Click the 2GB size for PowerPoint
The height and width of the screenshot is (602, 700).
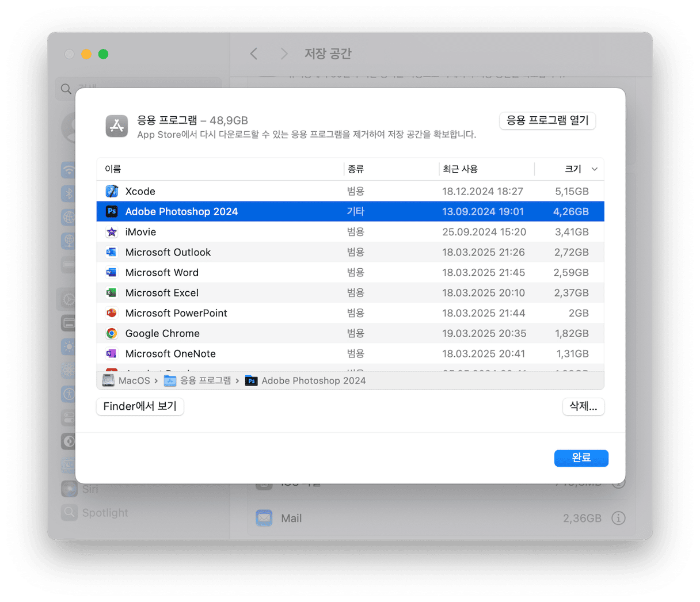point(579,313)
